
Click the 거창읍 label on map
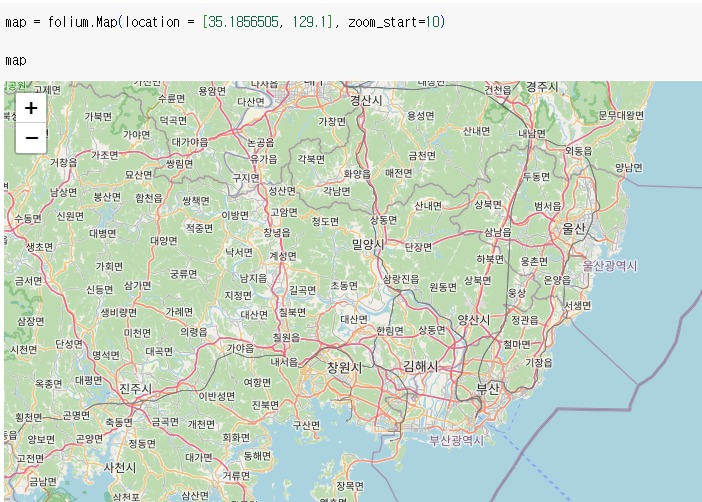63,162
